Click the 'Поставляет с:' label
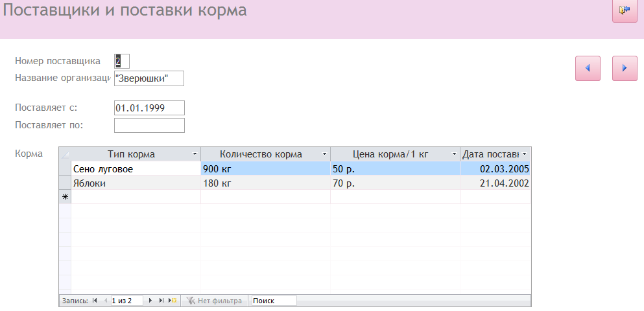The image size is (644, 311). tap(46, 108)
